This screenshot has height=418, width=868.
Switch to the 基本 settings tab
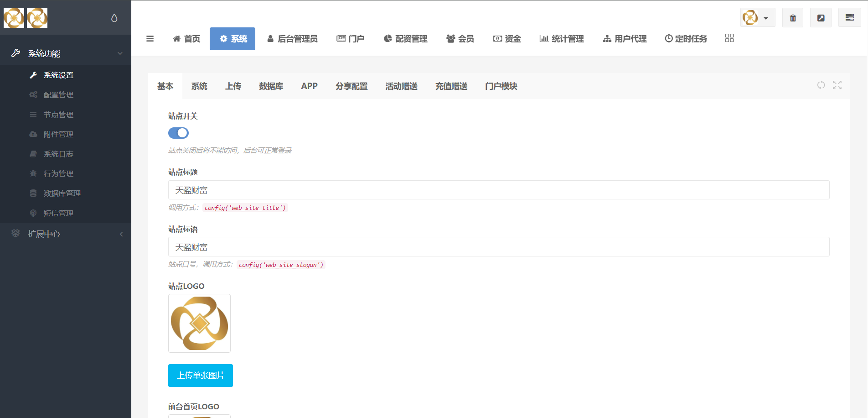tap(165, 86)
